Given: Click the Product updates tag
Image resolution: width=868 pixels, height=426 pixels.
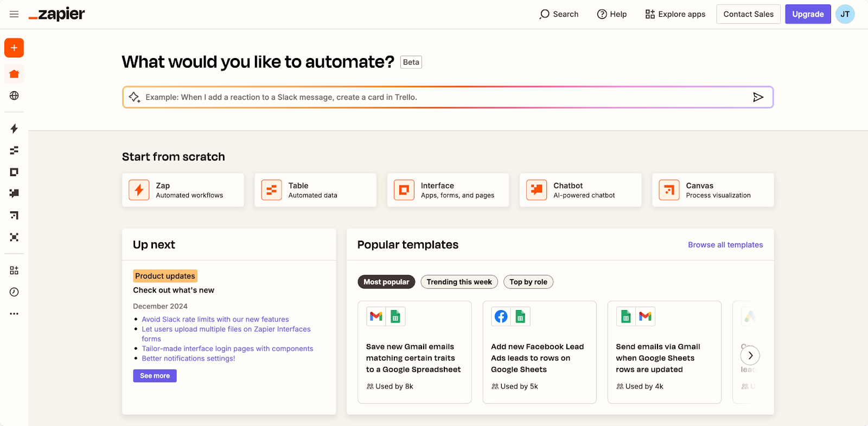Looking at the screenshot, I should coord(165,276).
